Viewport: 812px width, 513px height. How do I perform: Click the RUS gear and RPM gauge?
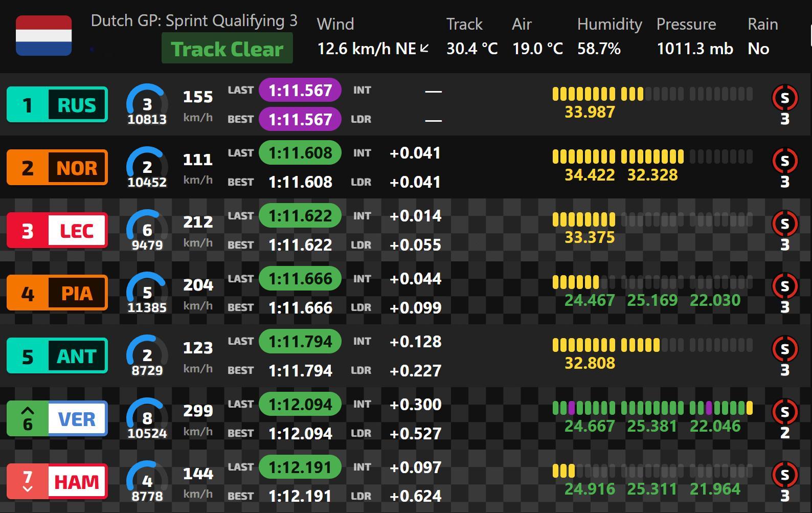point(147,105)
